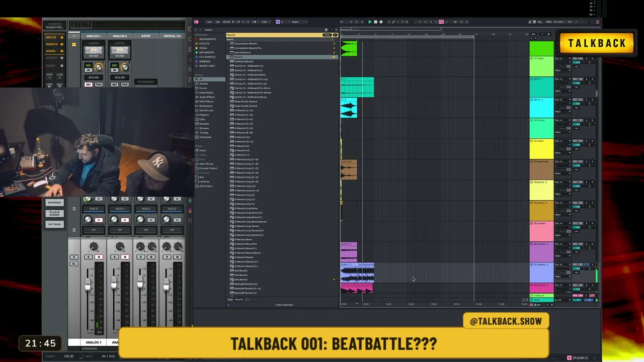Adjust ANALOG 1 channel fader in console

[x=88, y=285]
